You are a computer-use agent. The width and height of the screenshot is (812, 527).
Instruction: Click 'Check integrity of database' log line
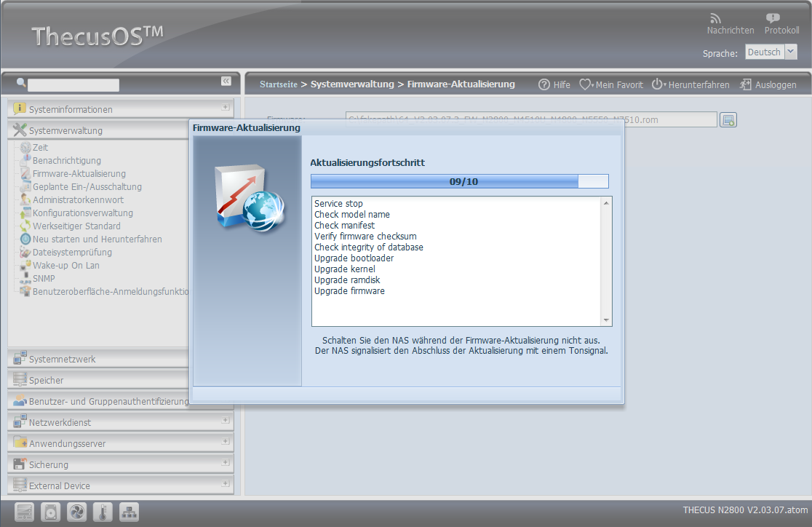point(369,247)
